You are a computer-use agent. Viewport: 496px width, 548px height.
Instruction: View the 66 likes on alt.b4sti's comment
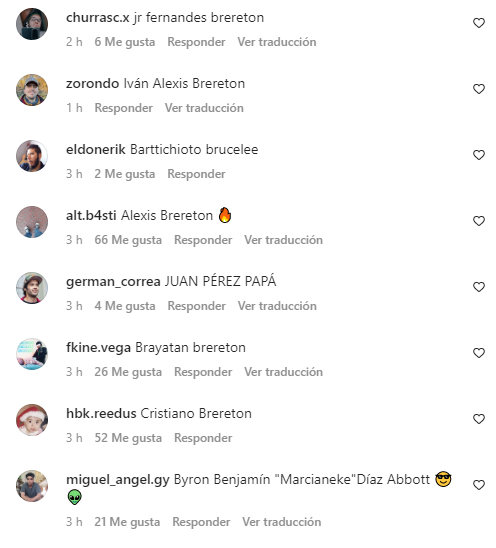click(128, 240)
